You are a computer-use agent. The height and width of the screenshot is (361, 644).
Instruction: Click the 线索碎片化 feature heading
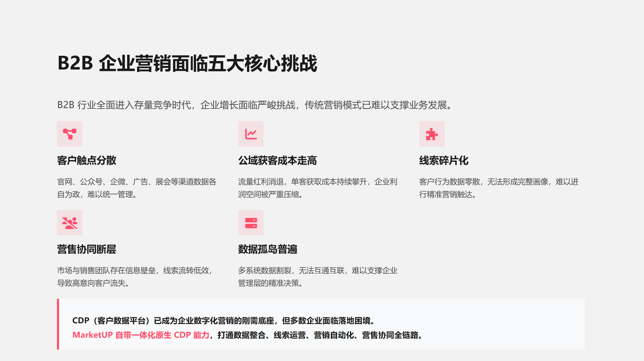coord(444,161)
